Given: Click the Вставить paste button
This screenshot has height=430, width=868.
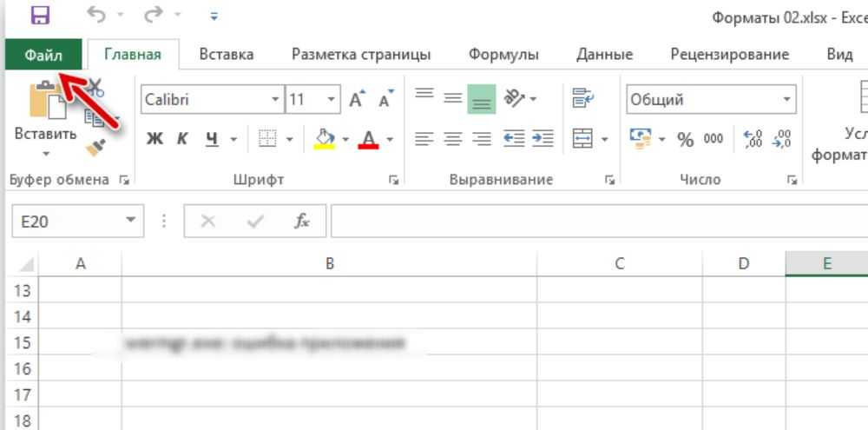Looking at the screenshot, I should 45,111.
